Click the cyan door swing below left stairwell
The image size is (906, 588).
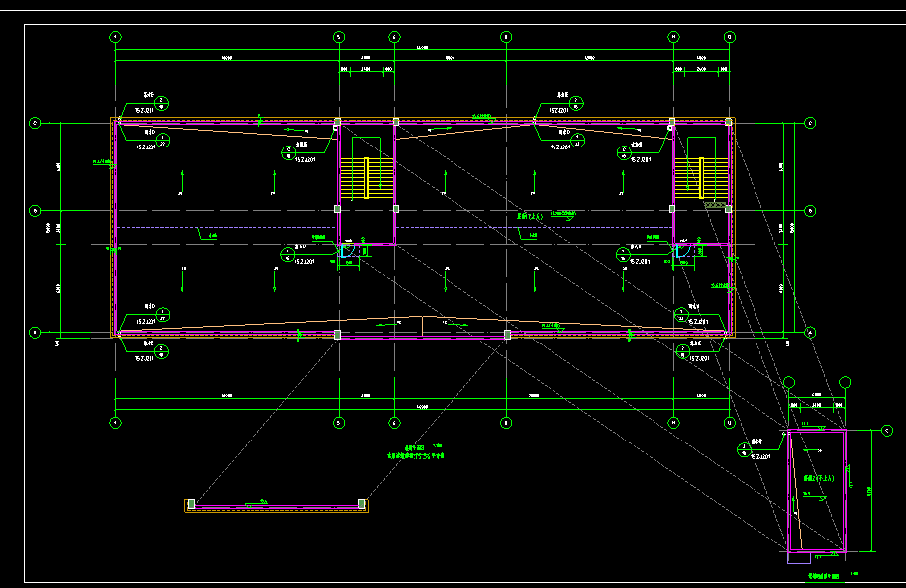tap(347, 252)
